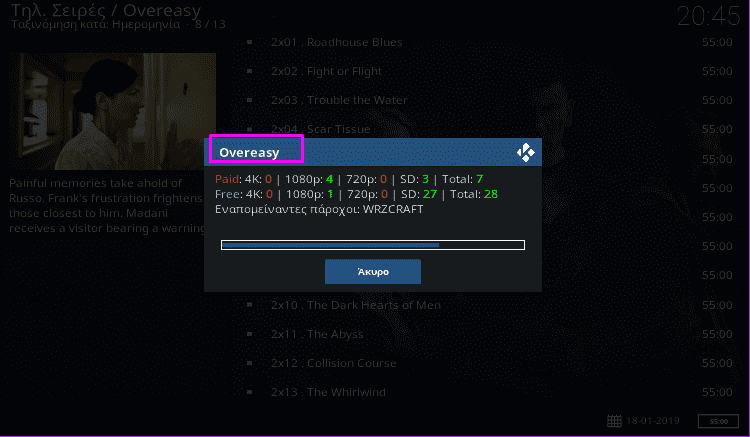Screen dimensions: 750x437
Task: Click the bullet icon beside 2x02 Fight or Flight
Action: click(x=250, y=71)
